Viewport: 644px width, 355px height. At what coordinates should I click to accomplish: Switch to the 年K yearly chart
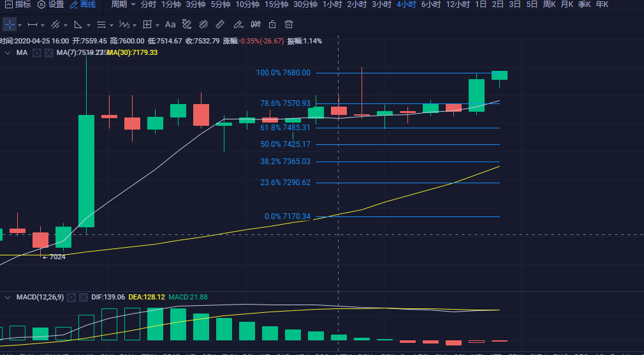(602, 4)
